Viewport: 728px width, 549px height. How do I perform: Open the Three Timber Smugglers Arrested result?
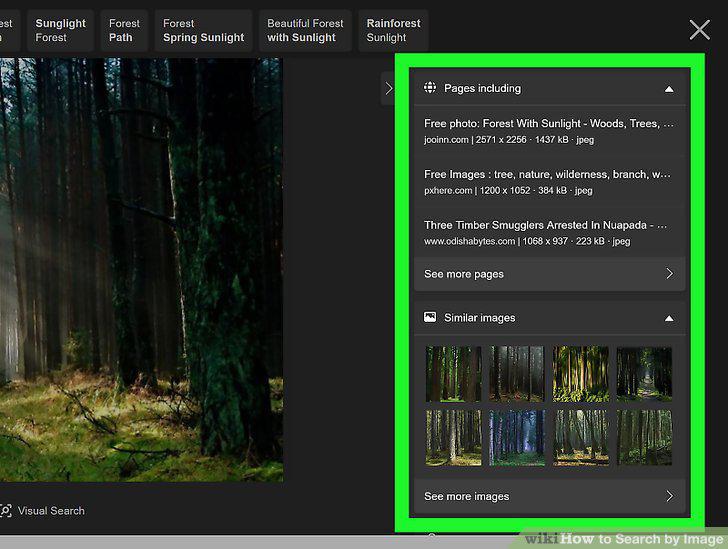(549, 232)
